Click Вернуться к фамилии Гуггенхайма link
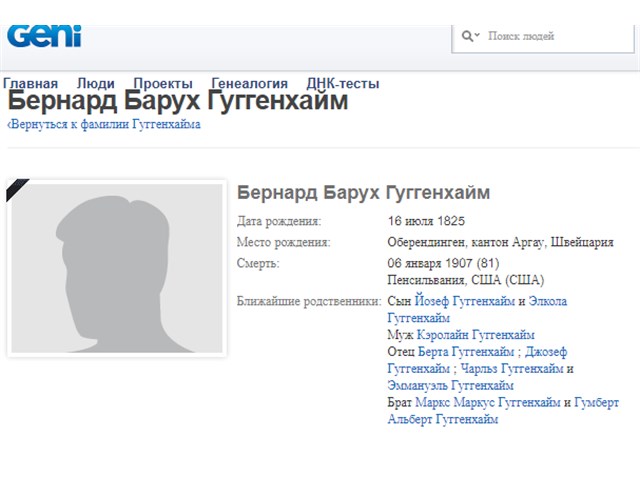 click(x=105, y=125)
